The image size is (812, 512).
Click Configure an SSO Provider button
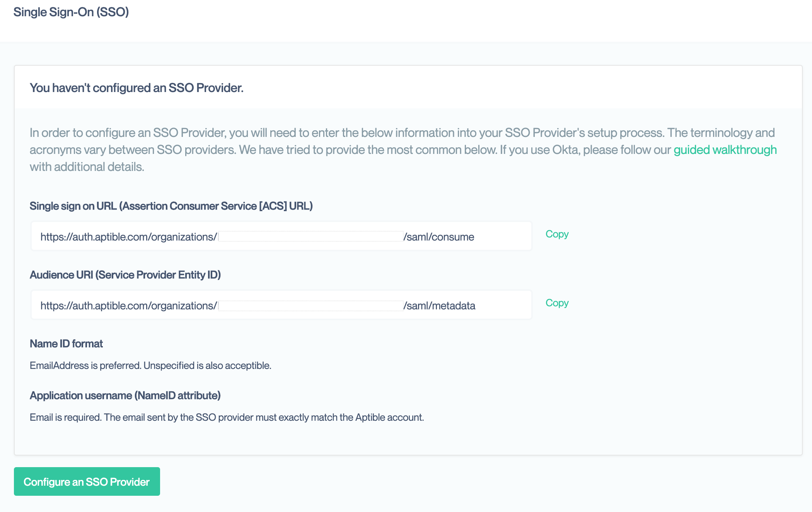click(x=87, y=482)
